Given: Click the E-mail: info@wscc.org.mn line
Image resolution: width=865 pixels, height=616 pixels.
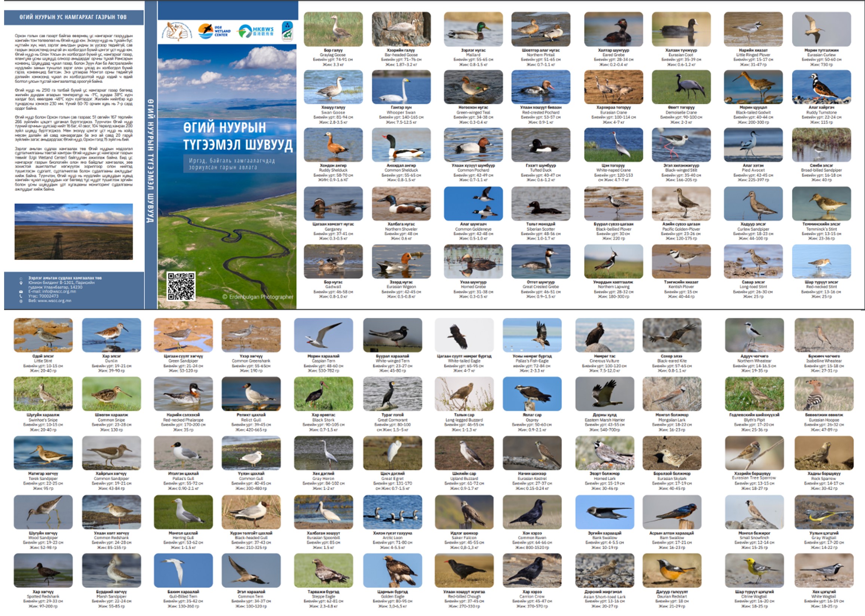Looking at the screenshot, I should click(x=52, y=292).
